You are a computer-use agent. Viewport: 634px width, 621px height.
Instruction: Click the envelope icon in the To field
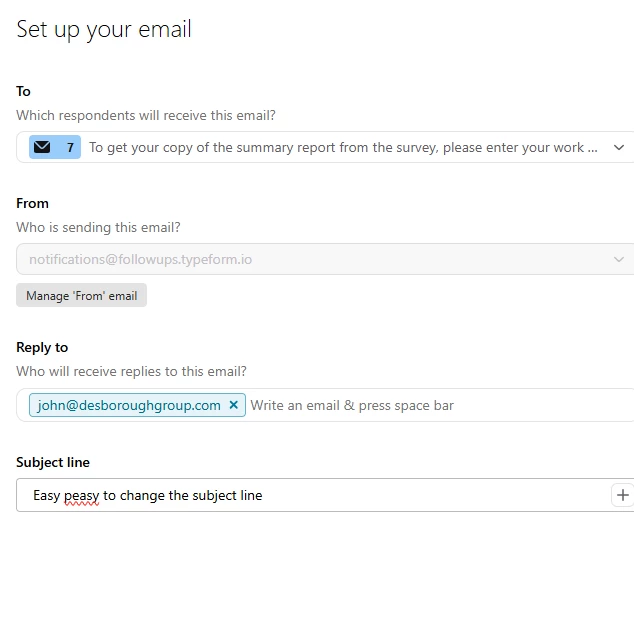tap(42, 147)
